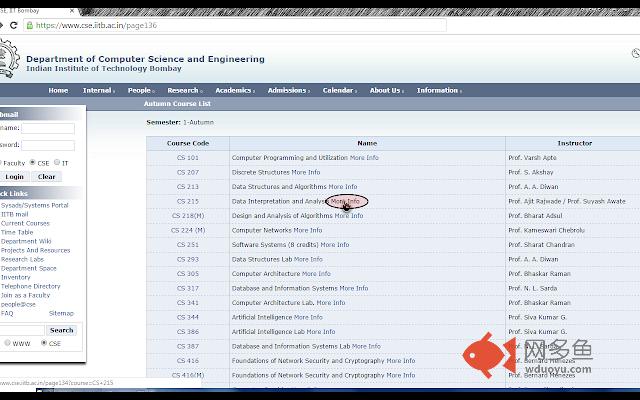Expand the Calendar navigation menu

340,90
